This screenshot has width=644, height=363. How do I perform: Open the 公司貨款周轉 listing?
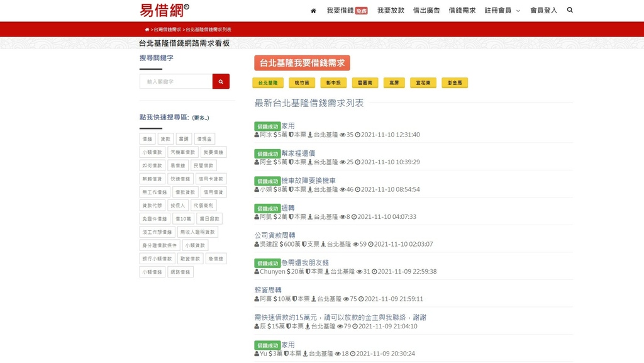click(x=275, y=235)
